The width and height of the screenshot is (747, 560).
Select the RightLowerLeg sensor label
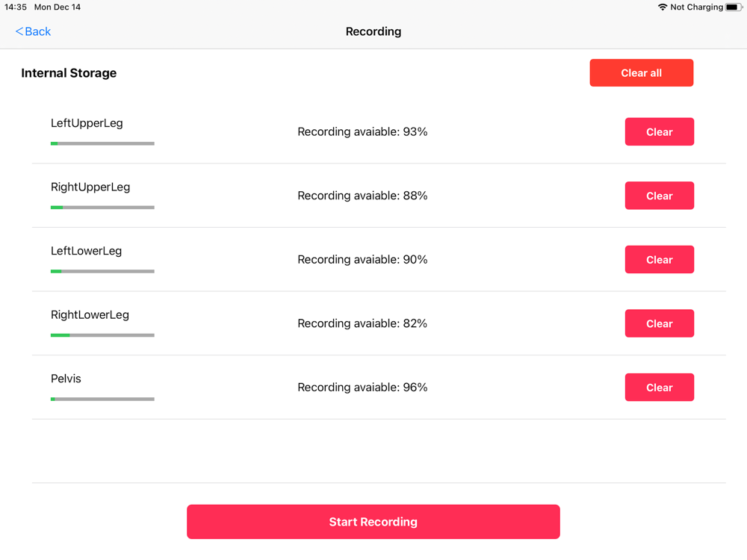[x=90, y=314]
